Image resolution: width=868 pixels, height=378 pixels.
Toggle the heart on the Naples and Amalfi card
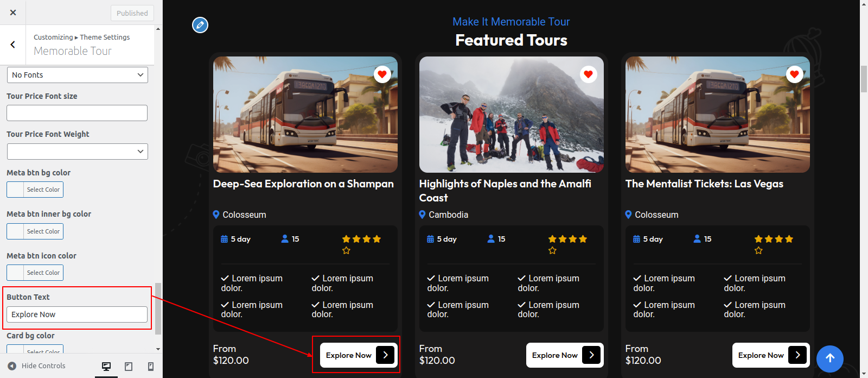coord(588,74)
